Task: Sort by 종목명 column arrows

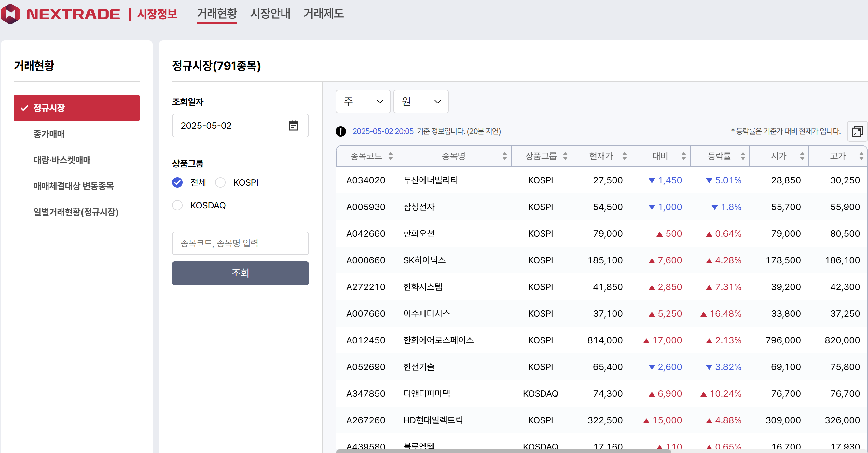Action: pyautogui.click(x=504, y=156)
